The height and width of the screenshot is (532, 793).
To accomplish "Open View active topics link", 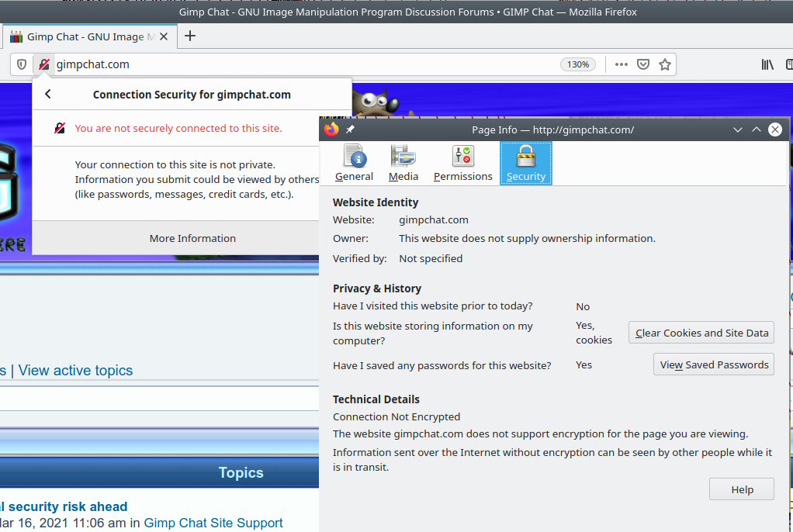I will point(75,370).
